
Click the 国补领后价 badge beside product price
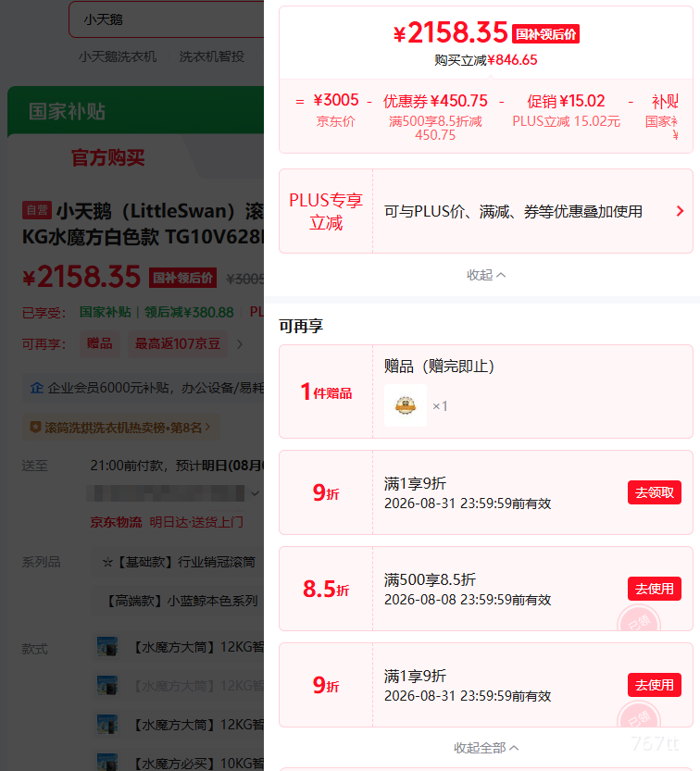coord(182,278)
